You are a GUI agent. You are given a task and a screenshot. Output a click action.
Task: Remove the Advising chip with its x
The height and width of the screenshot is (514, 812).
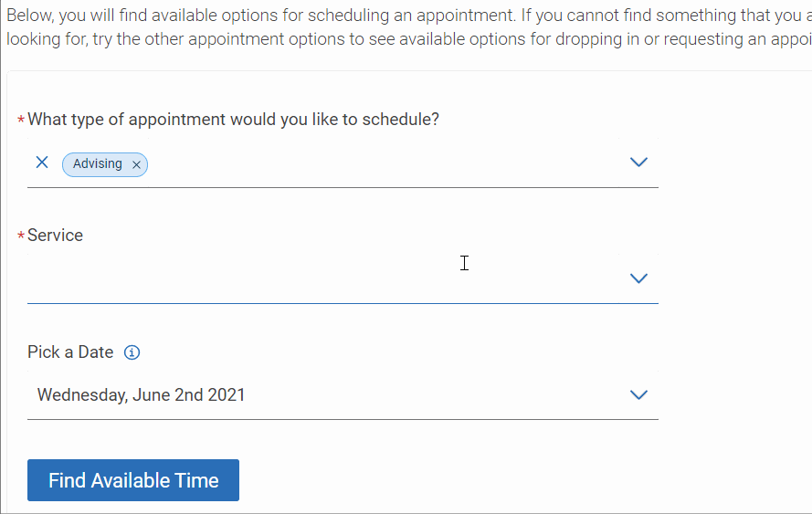pyautogui.click(x=136, y=164)
